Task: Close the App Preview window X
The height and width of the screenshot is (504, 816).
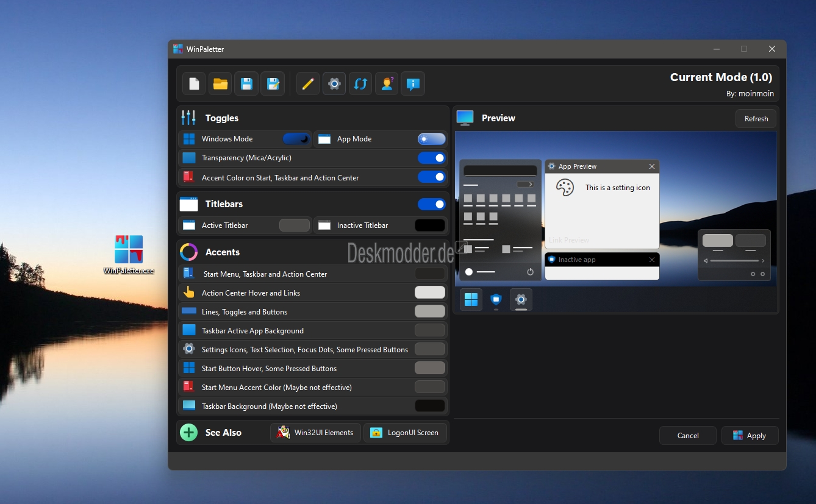Action: click(652, 166)
